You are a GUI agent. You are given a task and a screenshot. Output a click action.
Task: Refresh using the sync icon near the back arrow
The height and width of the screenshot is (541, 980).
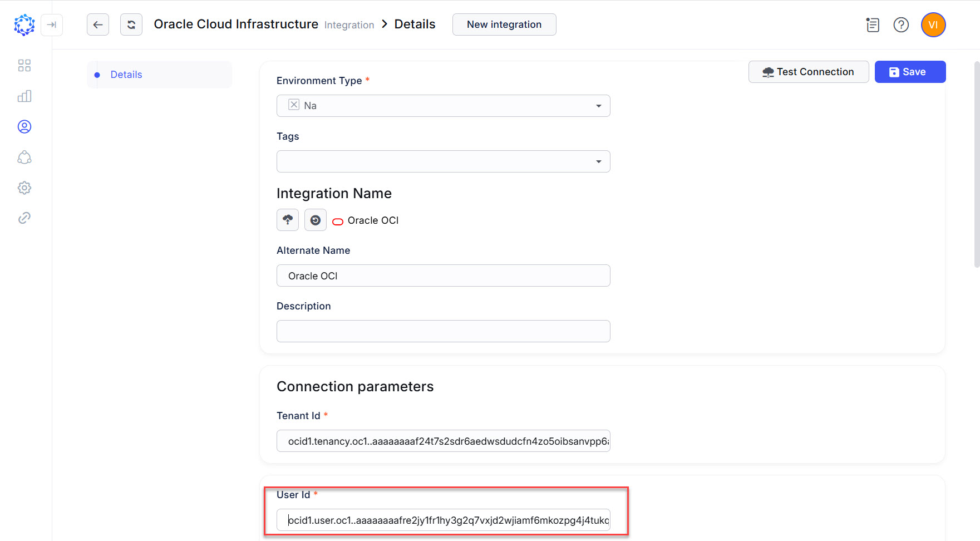click(131, 24)
